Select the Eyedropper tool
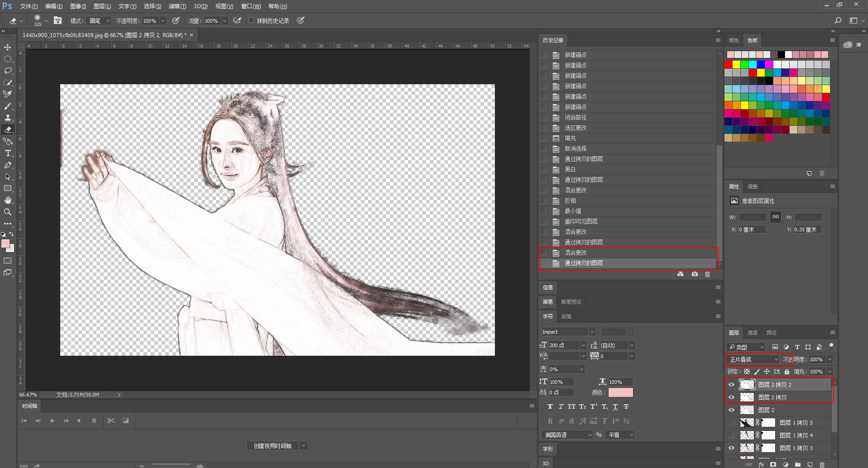Image resolution: width=868 pixels, height=468 pixels. click(x=8, y=94)
